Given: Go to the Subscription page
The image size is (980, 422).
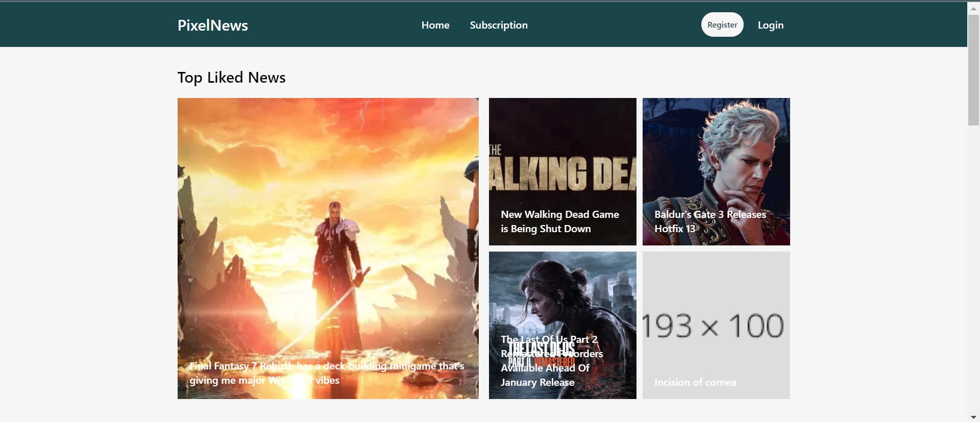Looking at the screenshot, I should coord(498,25).
